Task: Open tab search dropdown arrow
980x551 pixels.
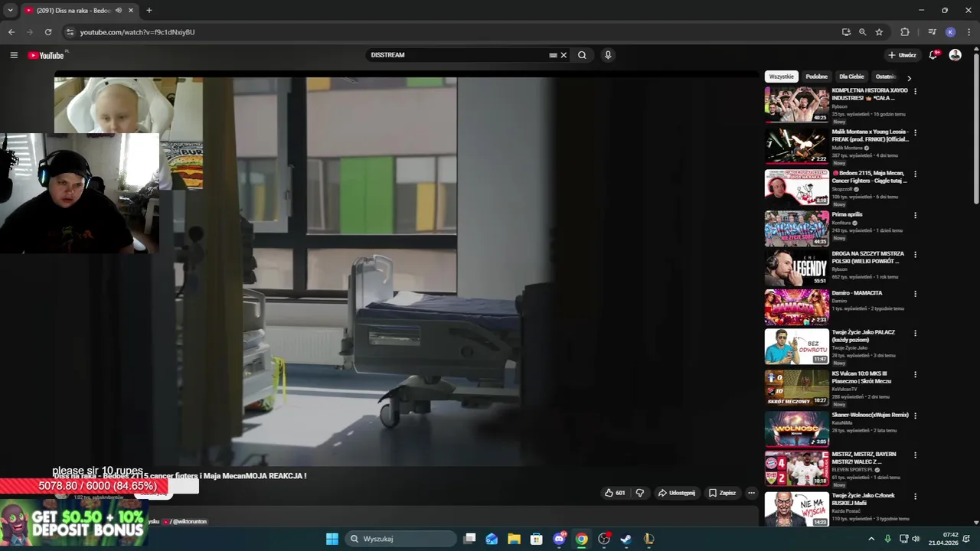Action: [x=10, y=11]
